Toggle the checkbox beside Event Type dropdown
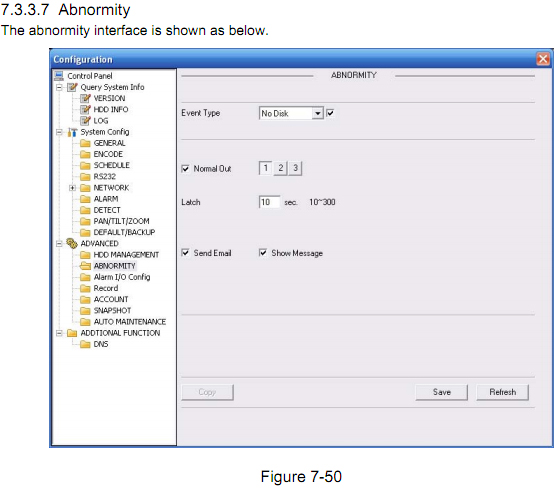The height and width of the screenshot is (489, 559). [x=330, y=113]
